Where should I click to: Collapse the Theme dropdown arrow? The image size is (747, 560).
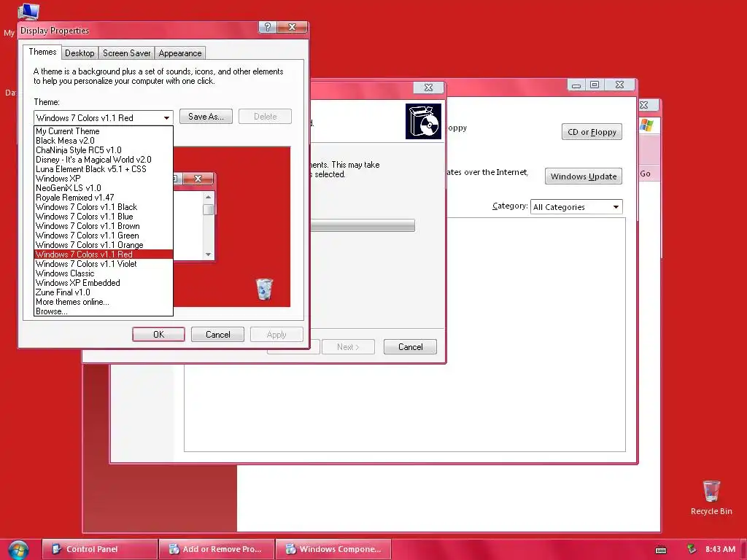[166, 117]
